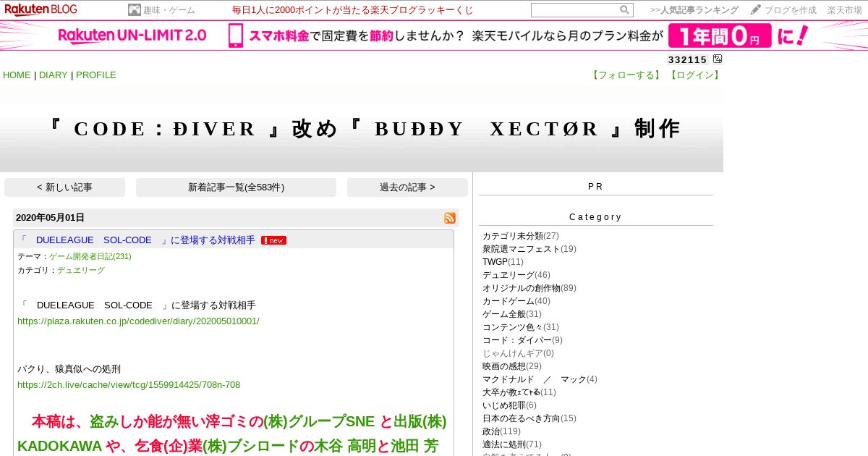Open the plaza.rakuten.co.jp diary URL link
The image size is (868, 456).
[138, 321]
